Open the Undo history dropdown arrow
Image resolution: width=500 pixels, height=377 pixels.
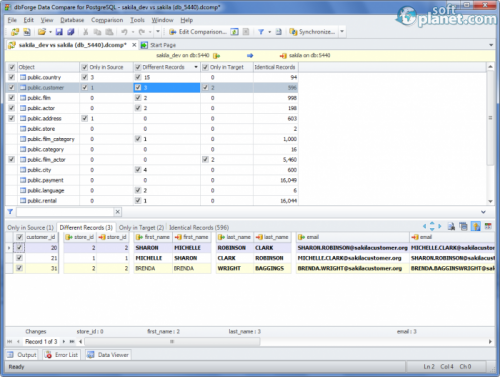[x=133, y=32]
